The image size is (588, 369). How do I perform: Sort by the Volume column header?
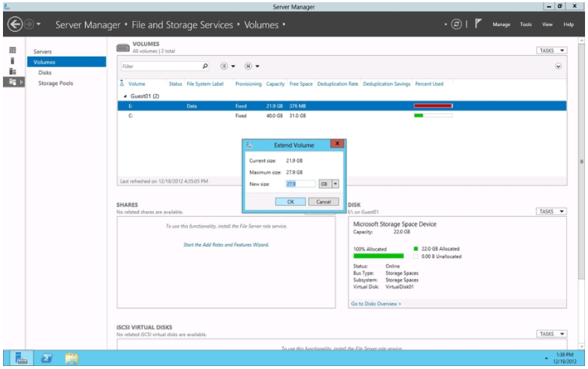coord(137,84)
